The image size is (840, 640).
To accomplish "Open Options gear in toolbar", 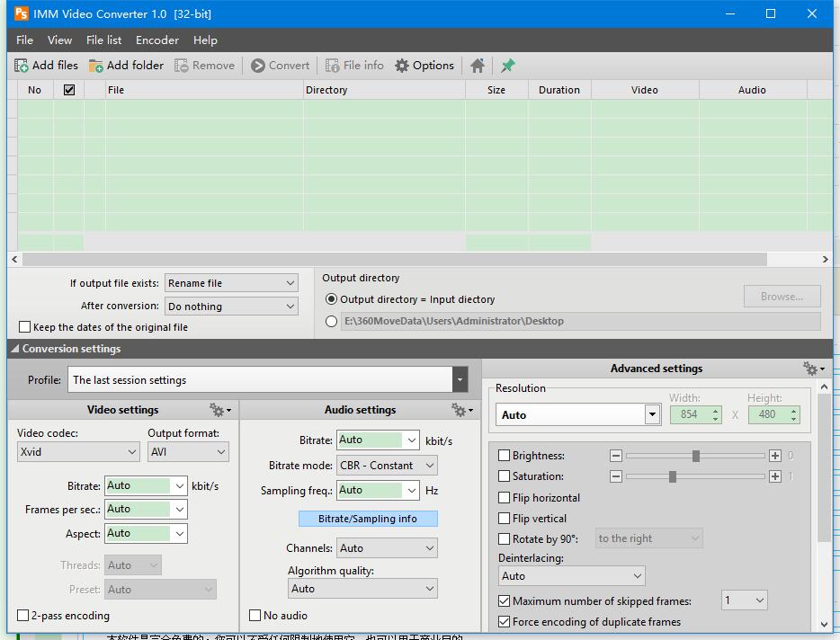I will [402, 66].
